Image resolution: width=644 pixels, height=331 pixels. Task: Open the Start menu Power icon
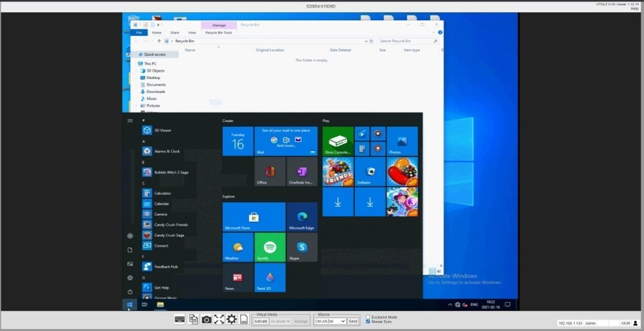[x=130, y=292]
